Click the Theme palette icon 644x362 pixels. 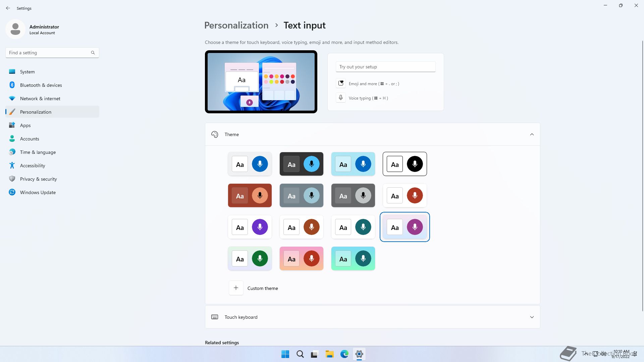tap(215, 134)
